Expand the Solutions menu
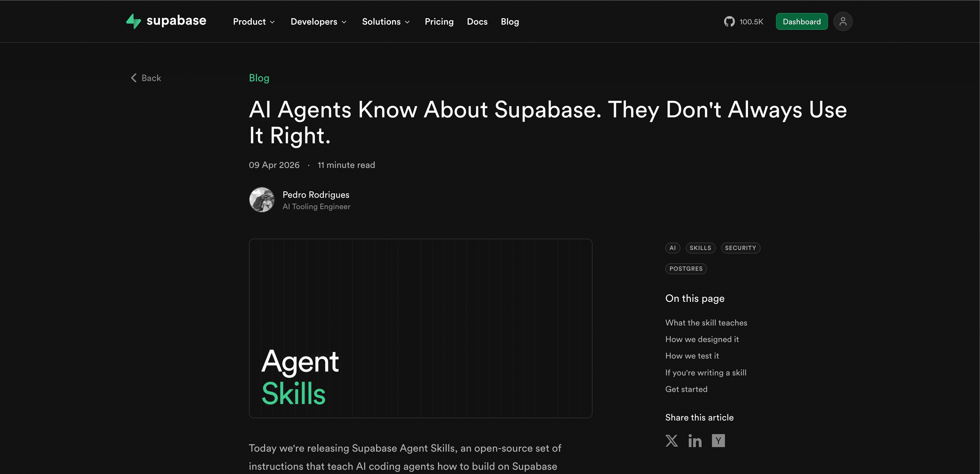Viewport: 980px width, 474px height. coord(386,22)
